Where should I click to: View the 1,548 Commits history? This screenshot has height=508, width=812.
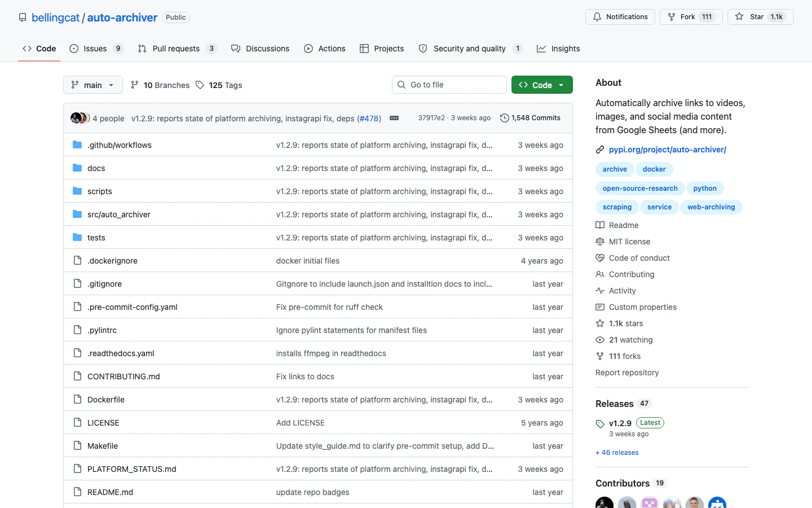coord(530,118)
